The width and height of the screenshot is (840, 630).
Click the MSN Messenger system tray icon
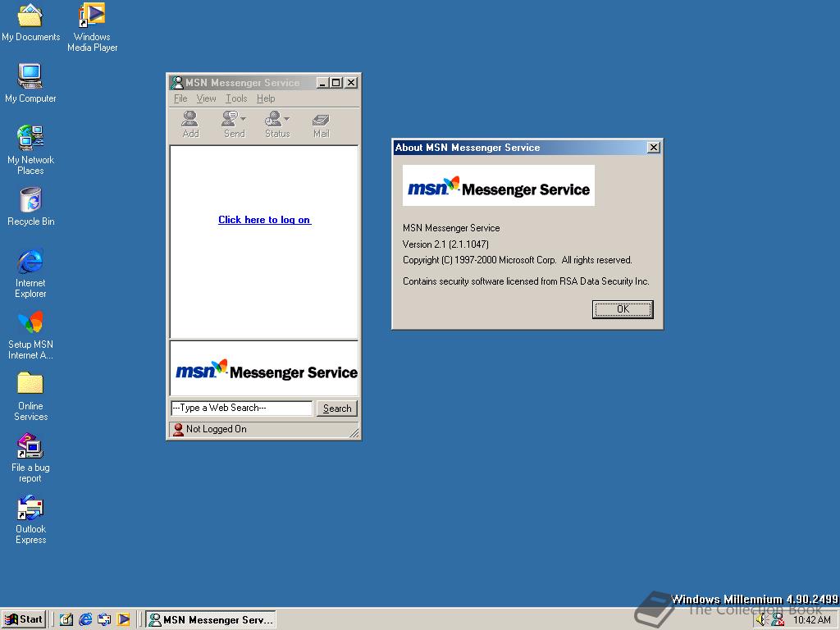(x=778, y=620)
